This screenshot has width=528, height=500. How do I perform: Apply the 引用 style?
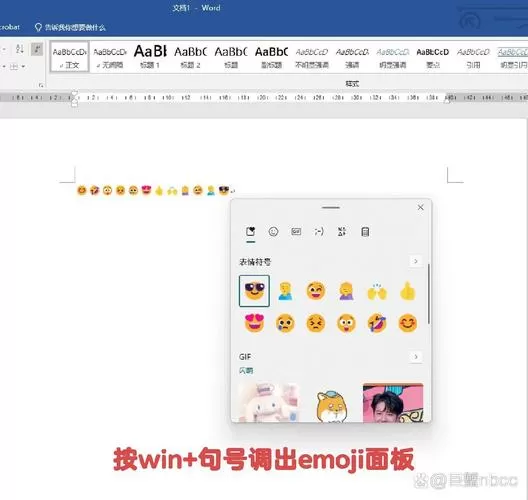(473, 57)
